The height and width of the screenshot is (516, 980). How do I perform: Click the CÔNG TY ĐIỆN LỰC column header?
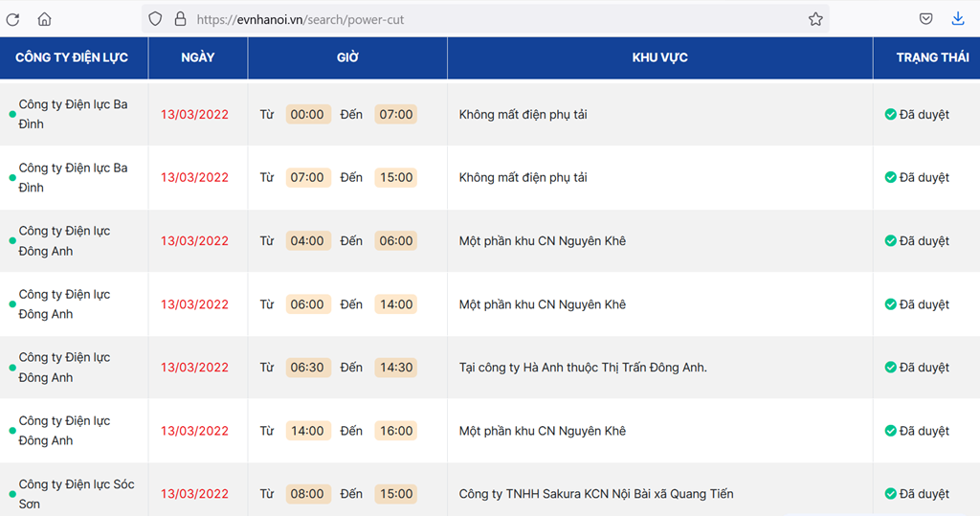pos(72,57)
